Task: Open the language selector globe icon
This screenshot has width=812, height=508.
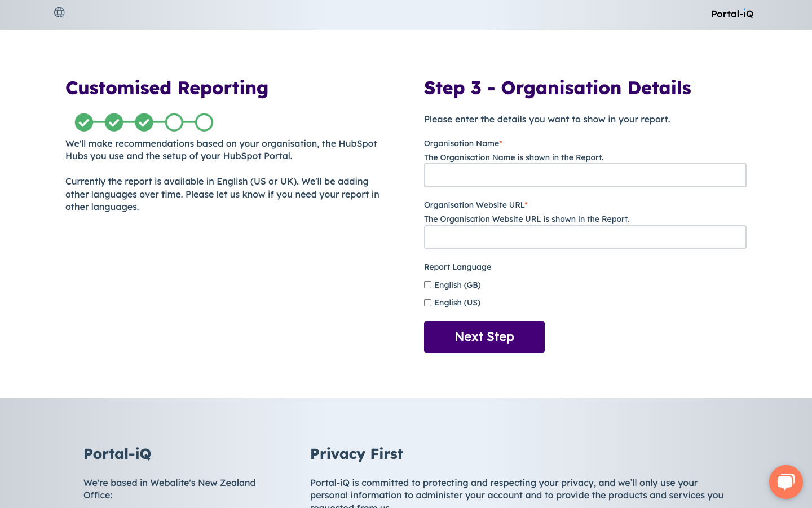Action: (x=59, y=12)
